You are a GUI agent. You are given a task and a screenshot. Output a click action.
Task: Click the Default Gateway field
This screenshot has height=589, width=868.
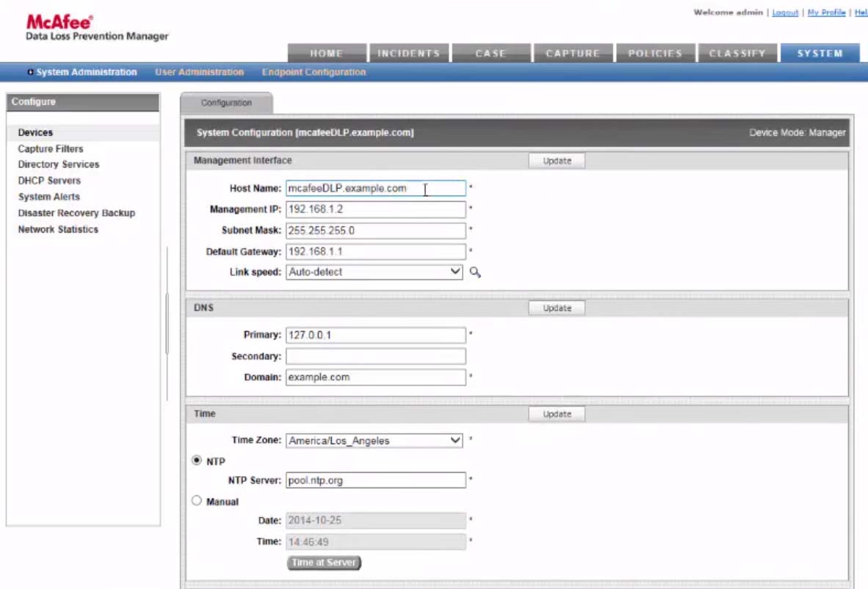coord(375,251)
